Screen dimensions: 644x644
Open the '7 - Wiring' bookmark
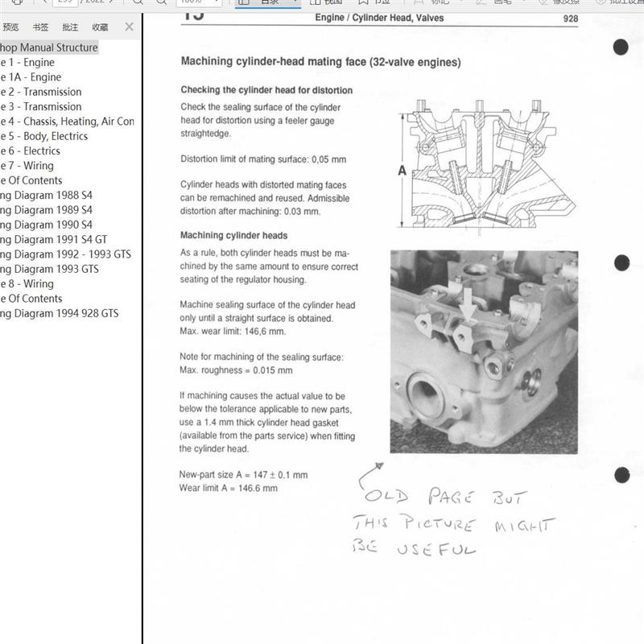[x=27, y=166]
